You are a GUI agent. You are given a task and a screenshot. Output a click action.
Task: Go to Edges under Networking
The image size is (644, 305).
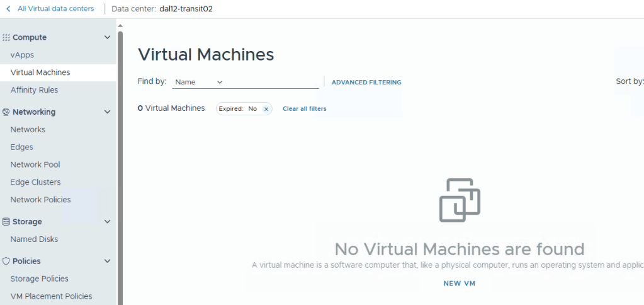point(21,147)
